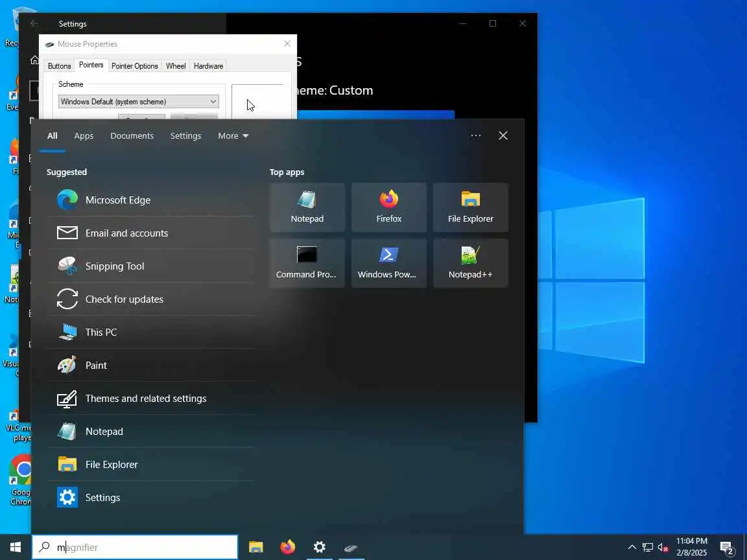Screen dimensions: 747x560
Task: Show hidden system tray icons
Action: click(x=632, y=547)
